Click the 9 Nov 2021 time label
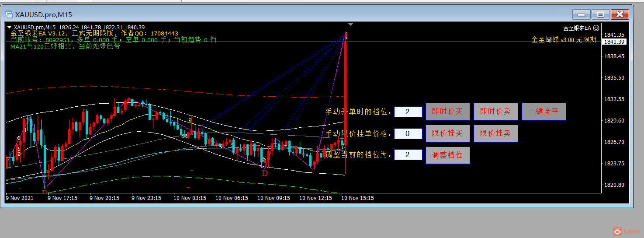644x238 pixels. (x=19, y=198)
